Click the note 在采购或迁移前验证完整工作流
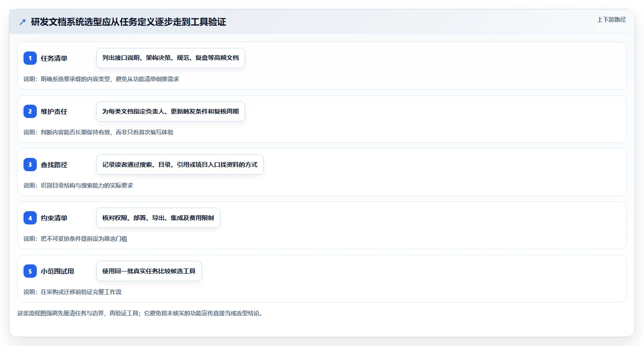This screenshot has height=346, width=644. point(72,292)
